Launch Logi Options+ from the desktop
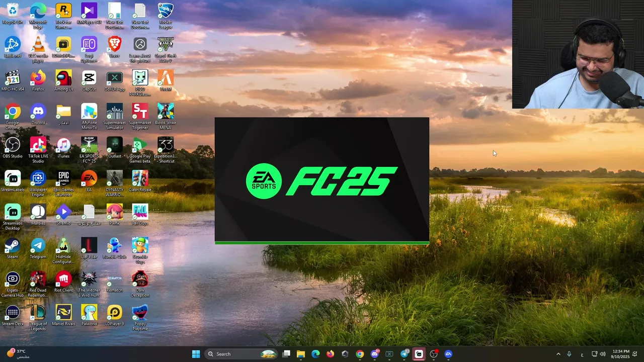This screenshot has height=362, width=644. coord(89,49)
